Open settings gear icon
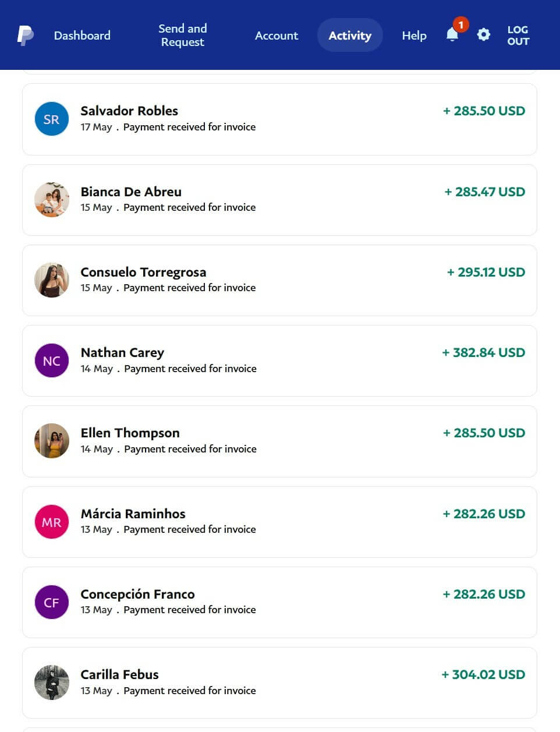 [x=483, y=35]
